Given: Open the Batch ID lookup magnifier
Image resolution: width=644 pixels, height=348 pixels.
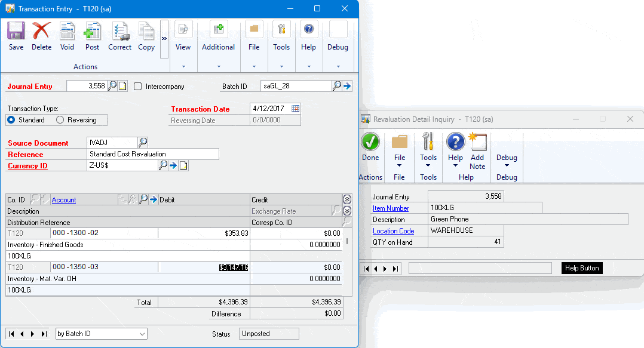Looking at the screenshot, I should point(337,86).
